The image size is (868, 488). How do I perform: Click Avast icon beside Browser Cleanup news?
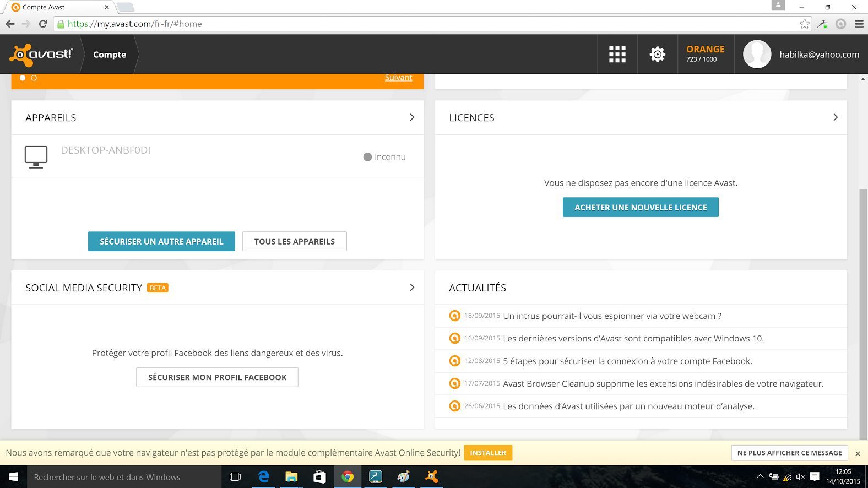454,383
